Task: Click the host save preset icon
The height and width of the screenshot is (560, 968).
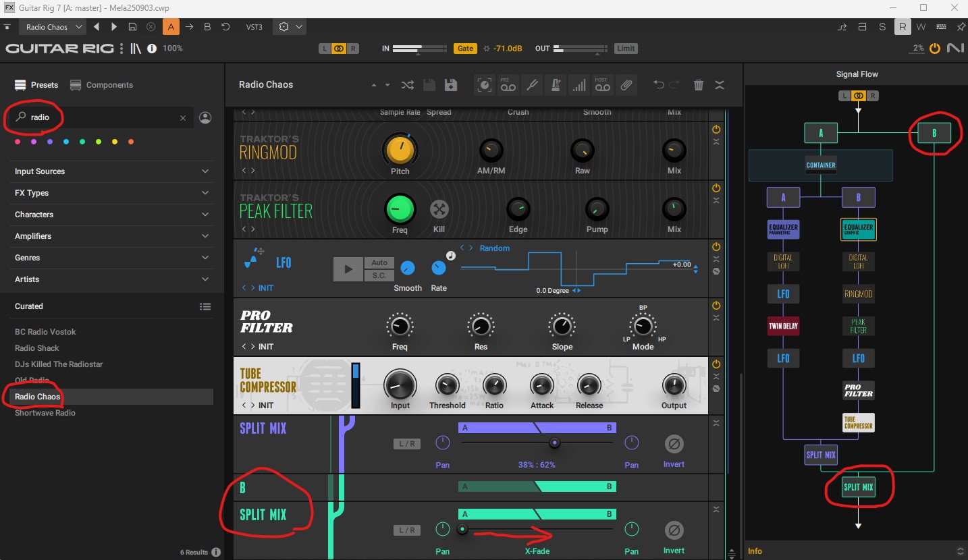Action: (x=132, y=27)
